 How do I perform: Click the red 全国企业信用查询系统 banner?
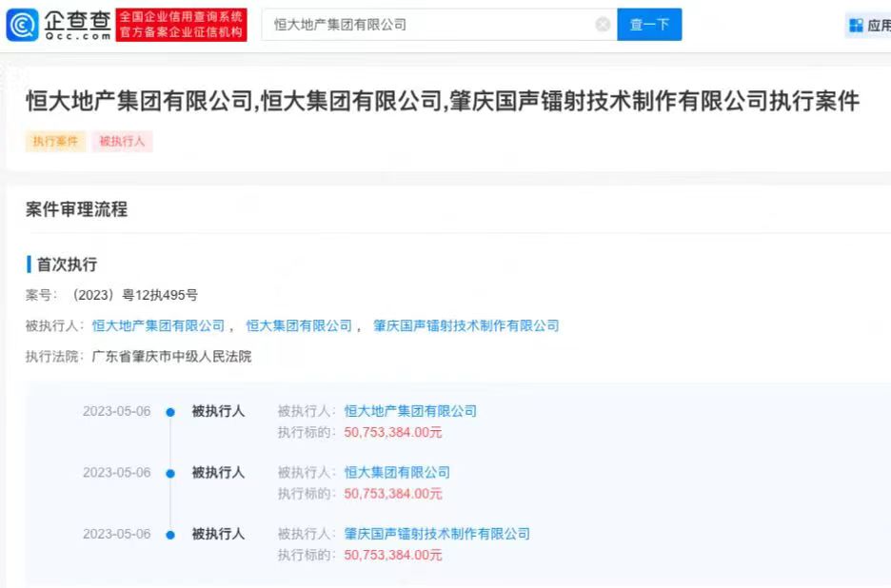(181, 25)
